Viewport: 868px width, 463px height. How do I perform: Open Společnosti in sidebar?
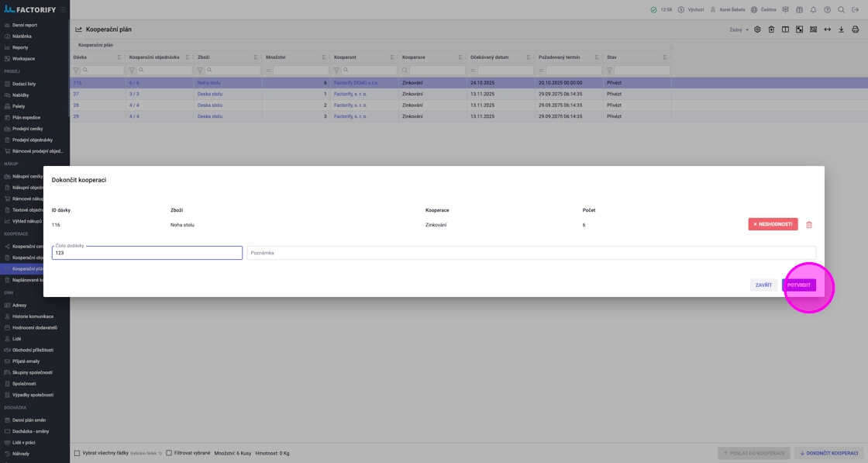(x=24, y=384)
